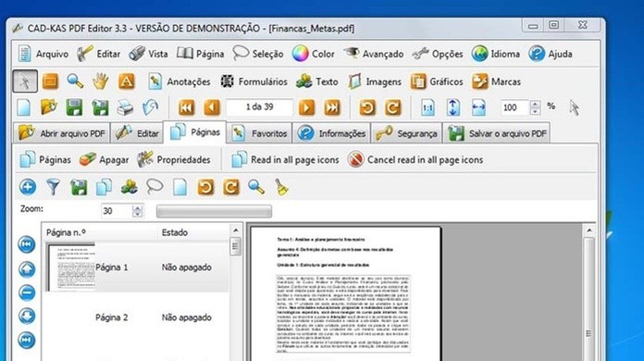Open the Formulários tools
Image resolution: width=644 pixels, height=361 pixels.
tap(254, 81)
